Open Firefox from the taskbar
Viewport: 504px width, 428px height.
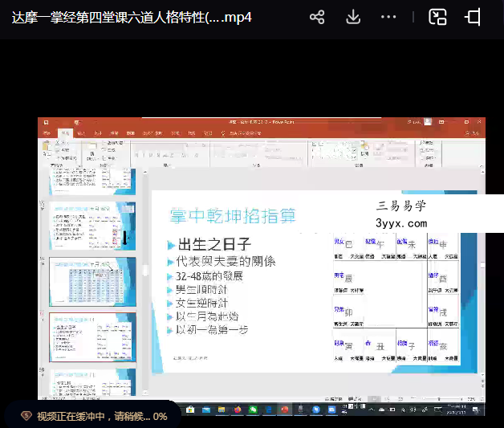point(238,410)
